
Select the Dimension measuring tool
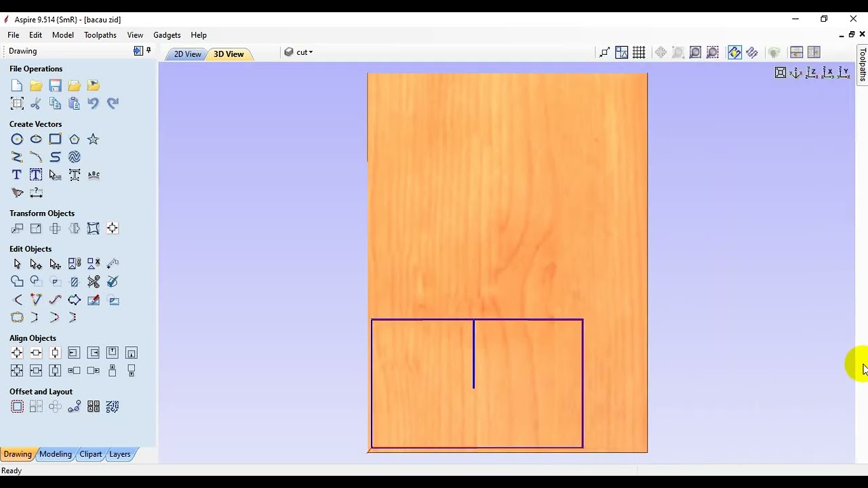click(36, 192)
